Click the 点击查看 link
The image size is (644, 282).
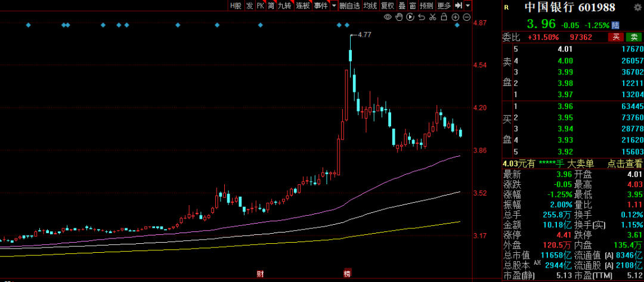click(x=625, y=163)
